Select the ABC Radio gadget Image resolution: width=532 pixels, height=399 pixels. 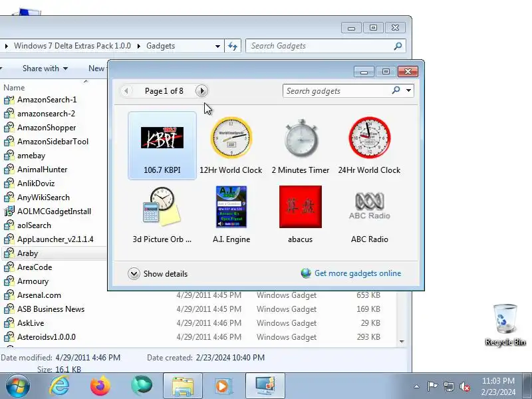tap(370, 214)
